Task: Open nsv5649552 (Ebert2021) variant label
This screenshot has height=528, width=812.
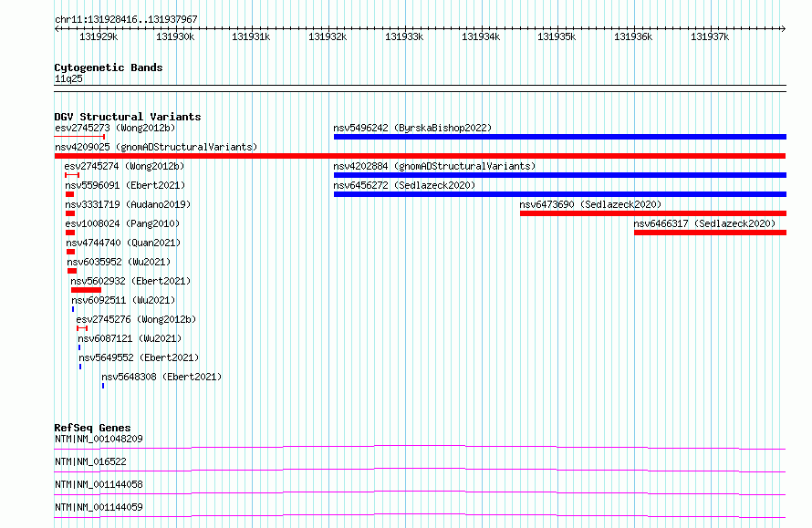Action: tap(139, 357)
